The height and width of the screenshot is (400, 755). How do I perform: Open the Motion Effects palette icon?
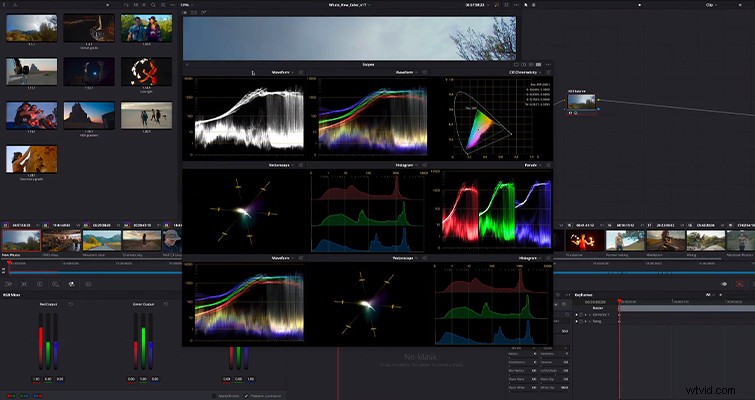[x=88, y=284]
